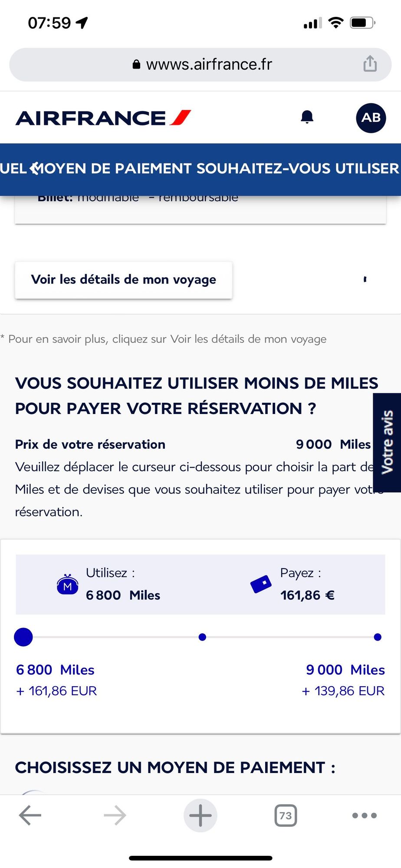Tap the Miles purse icon
The width and height of the screenshot is (401, 868).
tap(68, 585)
